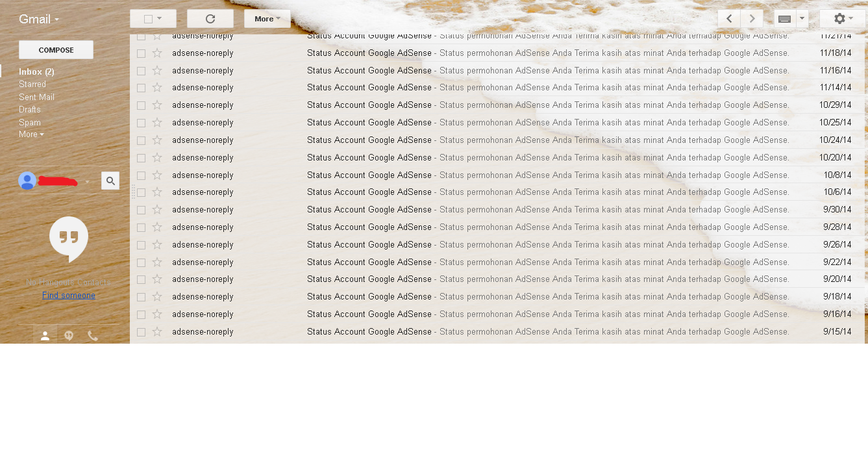Star the 10/24/14 adsense email
This screenshot has width=868, height=458.
tap(156, 140)
